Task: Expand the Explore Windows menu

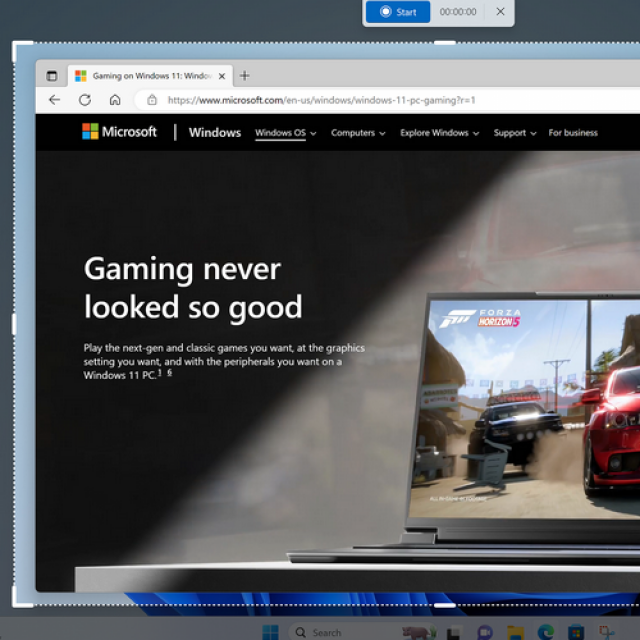Action: click(x=440, y=133)
